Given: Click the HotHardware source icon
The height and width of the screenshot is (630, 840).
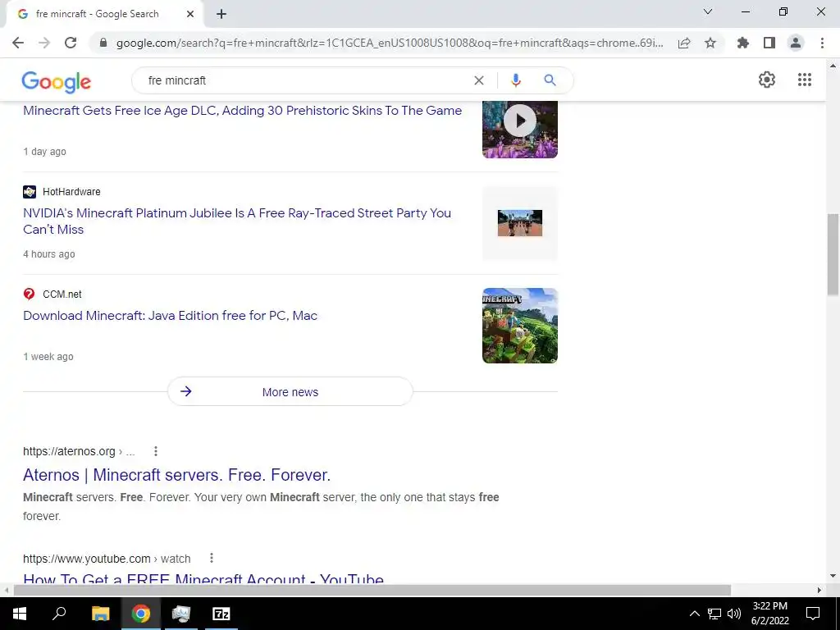Looking at the screenshot, I should pyautogui.click(x=30, y=192).
